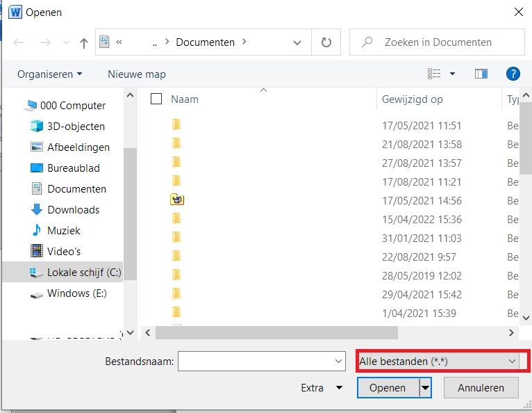Tick the select-all checkbox next to Naam
Screen dimensions: 532x413
pos(156,99)
